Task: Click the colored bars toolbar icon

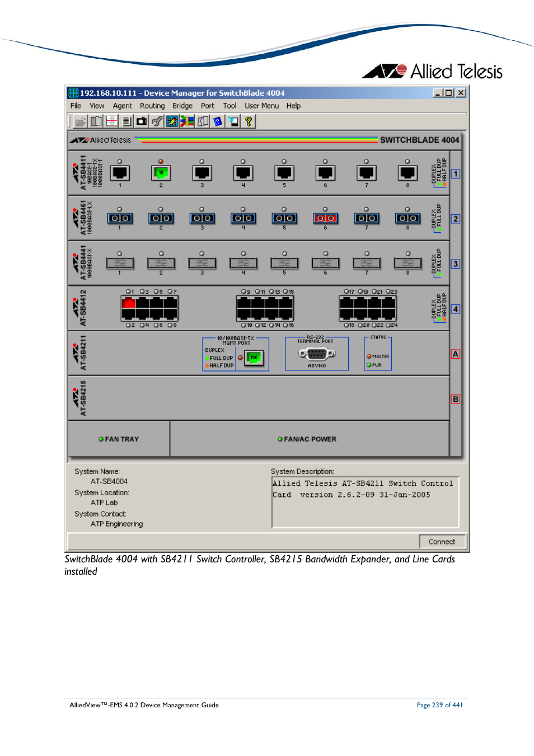Action: click(187, 121)
